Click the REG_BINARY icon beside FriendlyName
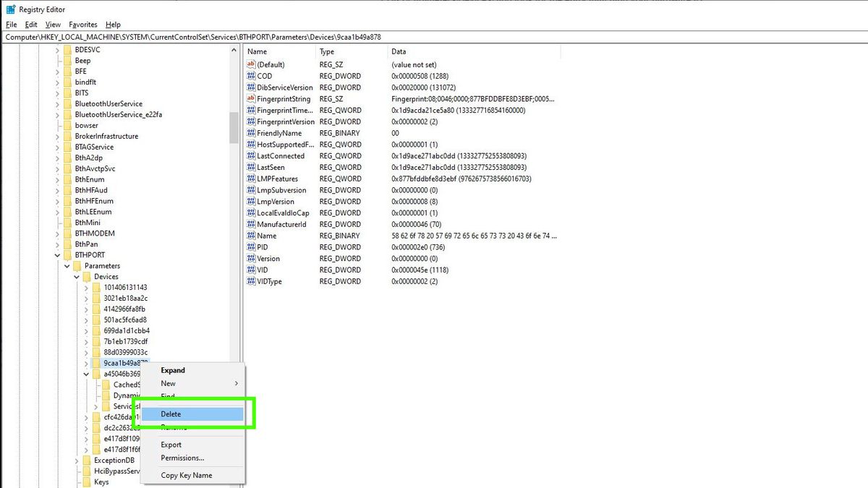The height and width of the screenshot is (488, 868). (x=250, y=132)
